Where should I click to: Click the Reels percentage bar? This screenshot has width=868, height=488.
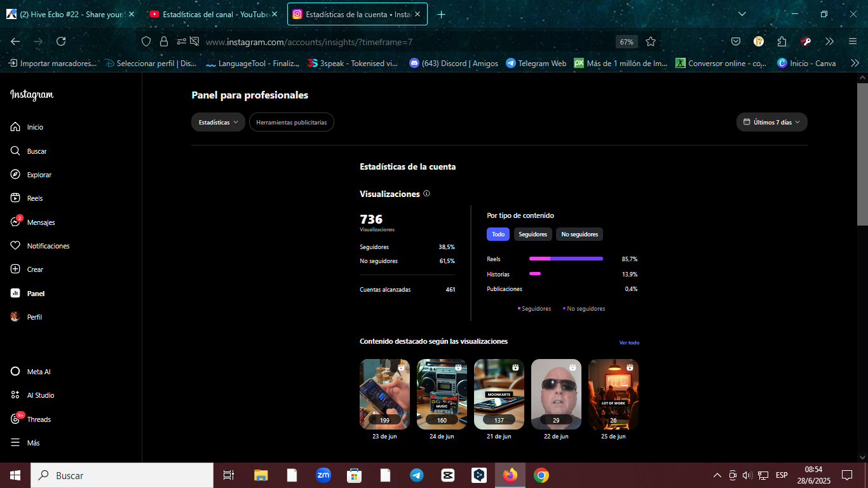tap(566, 259)
